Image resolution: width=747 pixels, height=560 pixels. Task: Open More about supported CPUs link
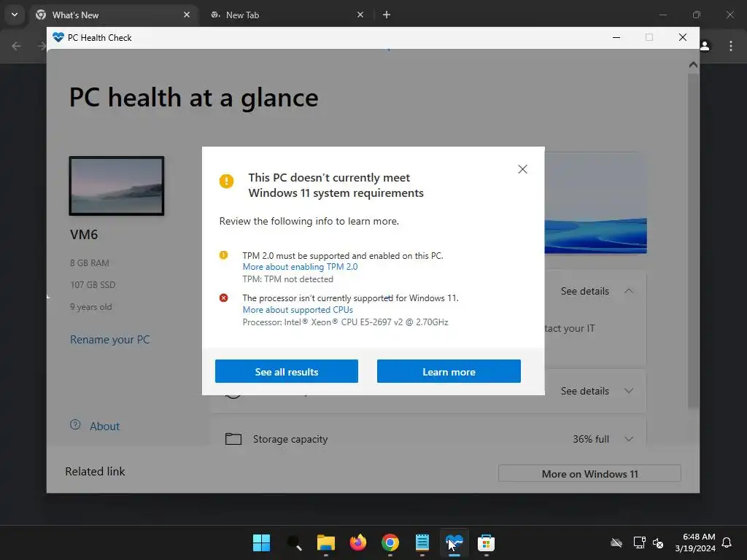pyautogui.click(x=298, y=309)
